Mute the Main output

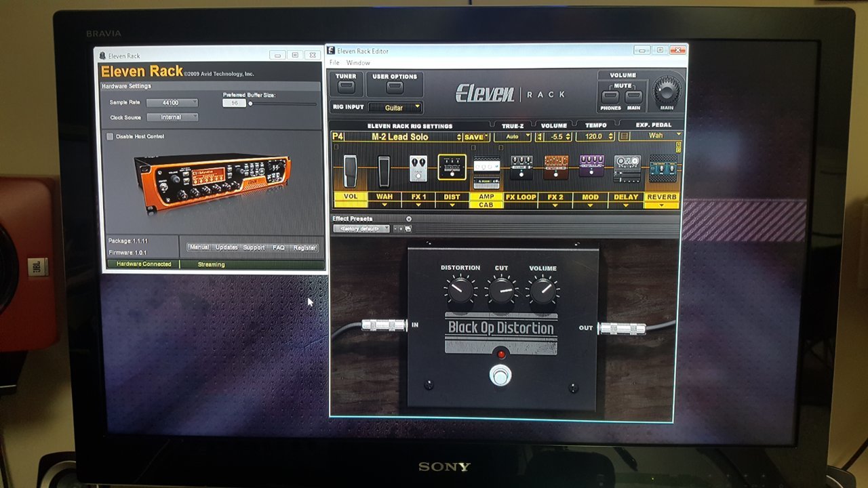pos(633,97)
